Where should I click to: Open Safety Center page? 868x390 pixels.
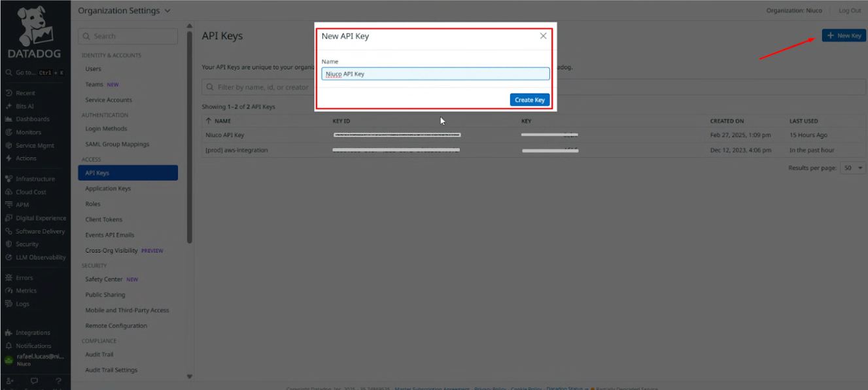103,279
